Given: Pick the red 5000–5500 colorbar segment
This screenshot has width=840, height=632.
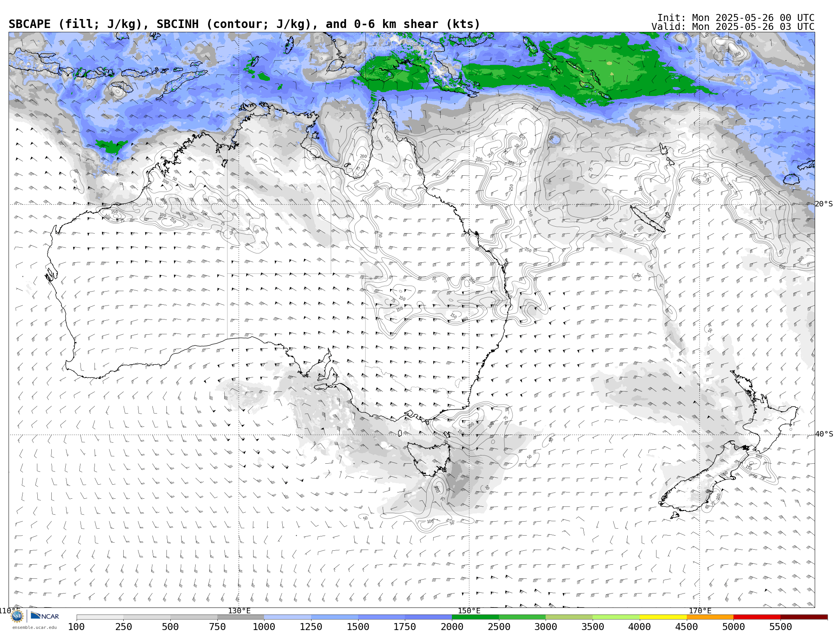Looking at the screenshot, I should click(x=757, y=617).
